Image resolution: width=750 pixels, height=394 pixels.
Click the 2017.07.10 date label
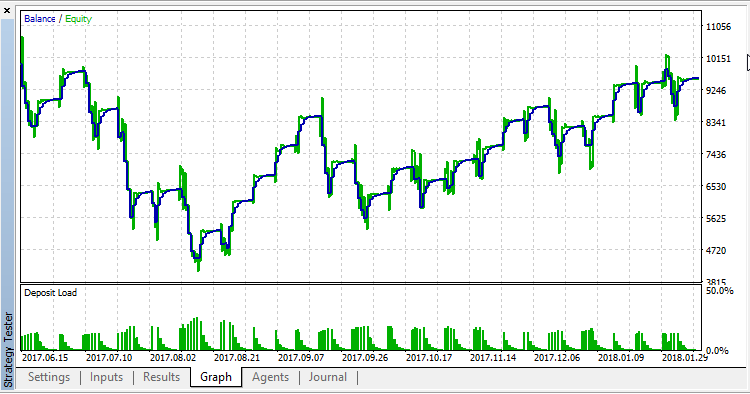tap(109, 358)
